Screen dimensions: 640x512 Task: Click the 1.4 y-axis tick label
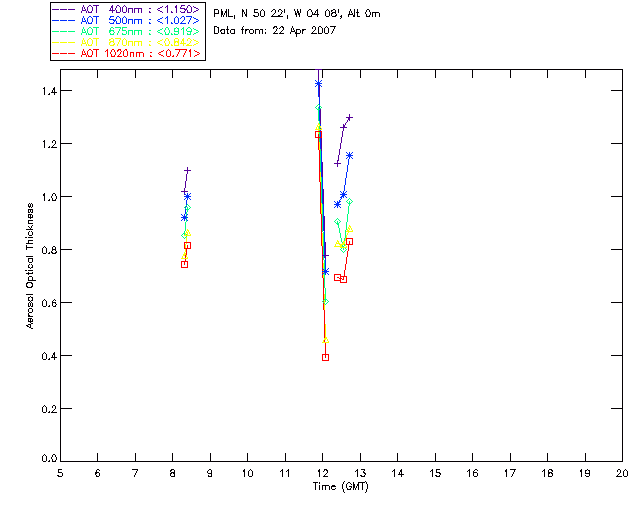[x=49, y=91]
